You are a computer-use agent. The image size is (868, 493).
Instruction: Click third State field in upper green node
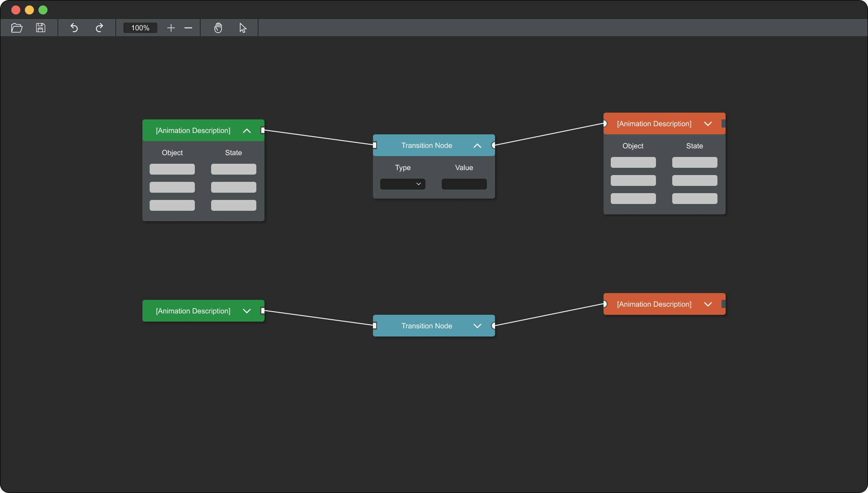tap(234, 205)
